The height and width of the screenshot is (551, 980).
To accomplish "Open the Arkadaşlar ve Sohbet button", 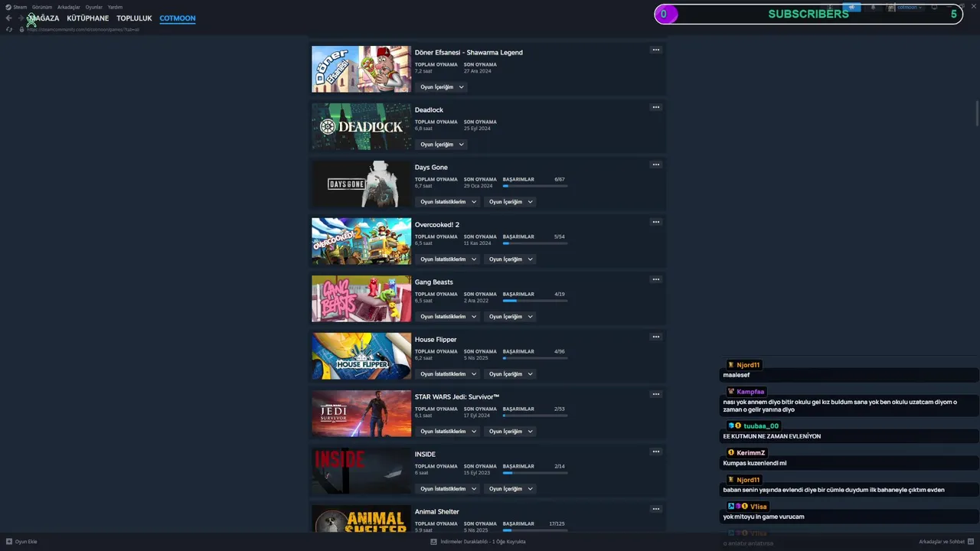I will point(946,542).
